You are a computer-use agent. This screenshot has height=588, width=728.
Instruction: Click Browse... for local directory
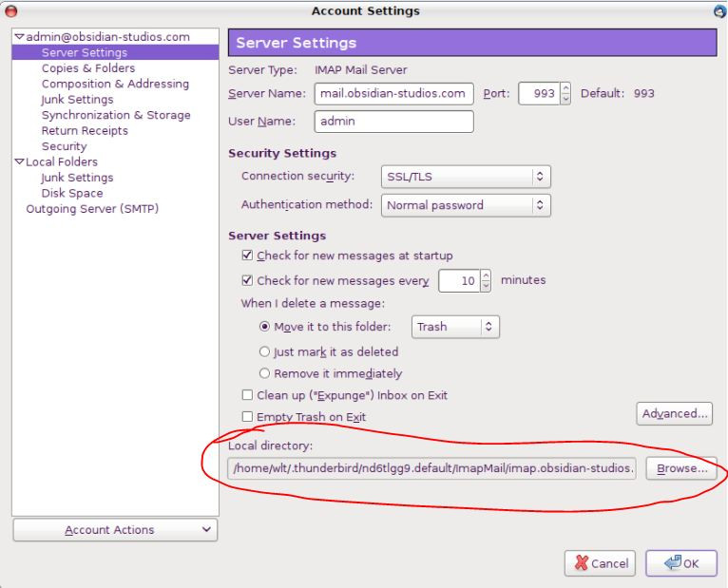[x=681, y=468]
